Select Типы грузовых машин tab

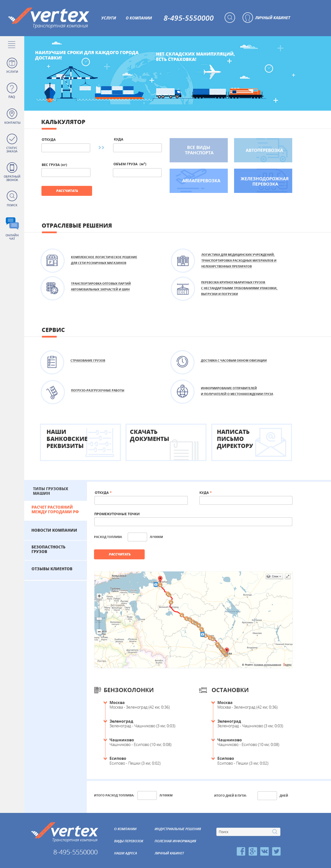pos(55,491)
